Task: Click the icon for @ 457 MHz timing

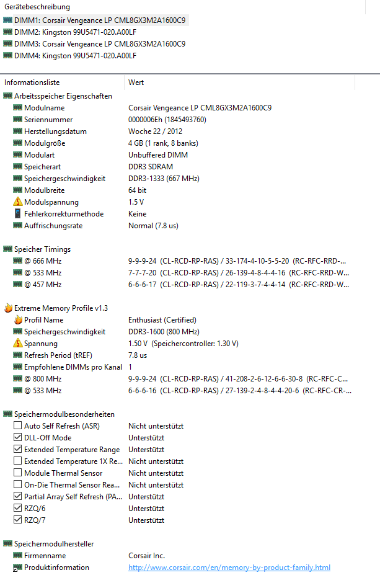Action: click(x=17, y=284)
